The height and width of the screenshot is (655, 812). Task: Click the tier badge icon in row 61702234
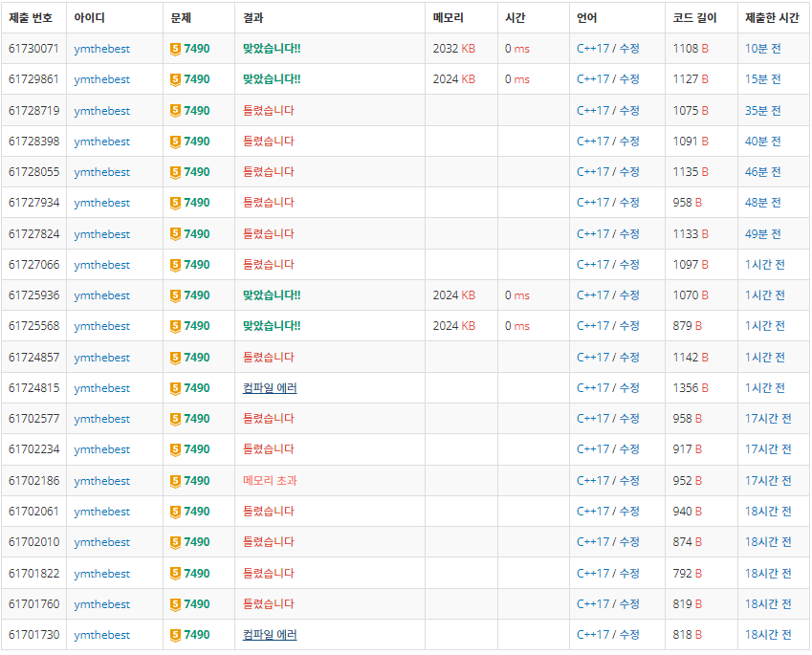click(x=175, y=450)
